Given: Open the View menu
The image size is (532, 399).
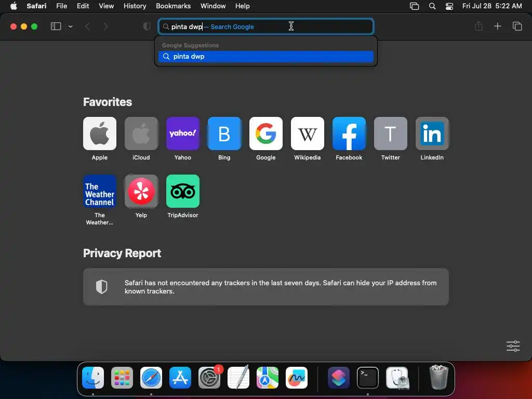Looking at the screenshot, I should (x=106, y=6).
